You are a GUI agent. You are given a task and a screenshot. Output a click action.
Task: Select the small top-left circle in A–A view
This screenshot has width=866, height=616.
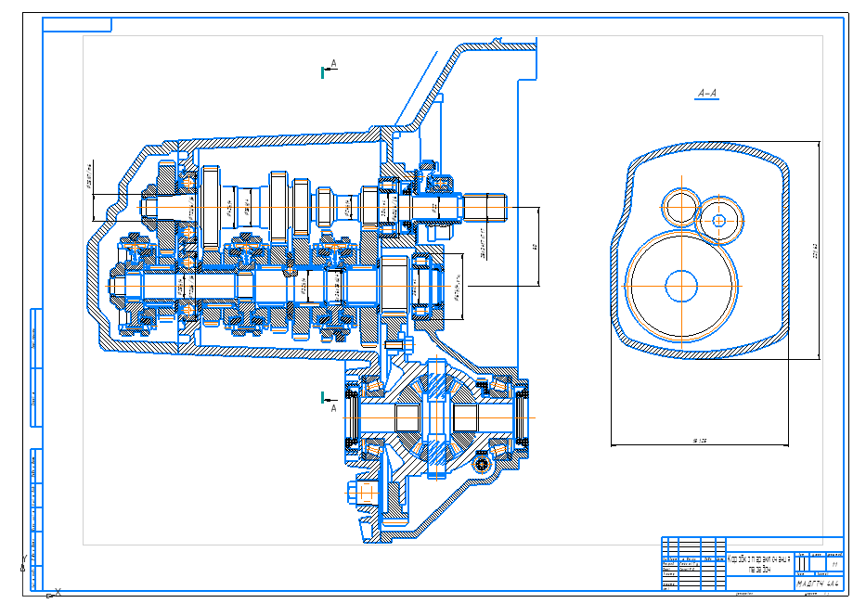[x=679, y=205]
